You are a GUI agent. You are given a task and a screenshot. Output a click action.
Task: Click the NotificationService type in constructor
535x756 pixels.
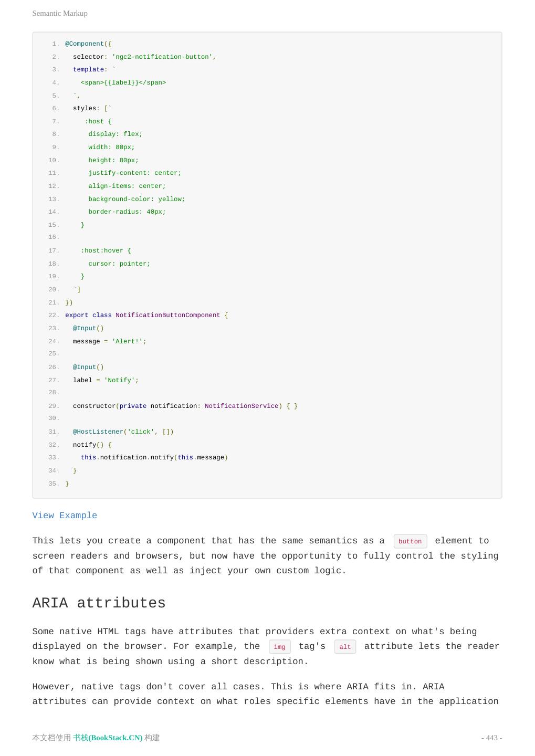coord(241,406)
